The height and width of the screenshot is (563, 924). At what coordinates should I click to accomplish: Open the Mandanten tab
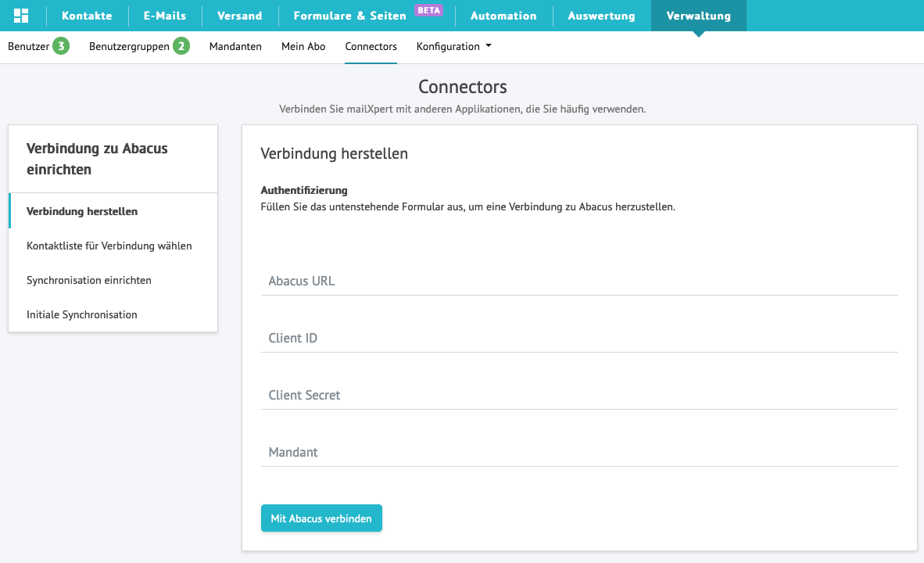[235, 47]
